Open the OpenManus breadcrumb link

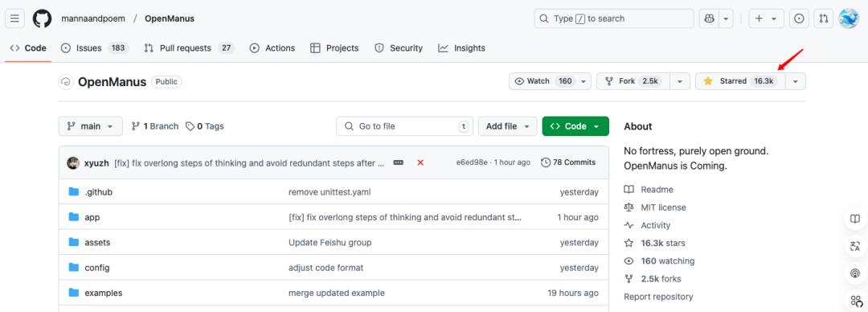[x=170, y=18]
